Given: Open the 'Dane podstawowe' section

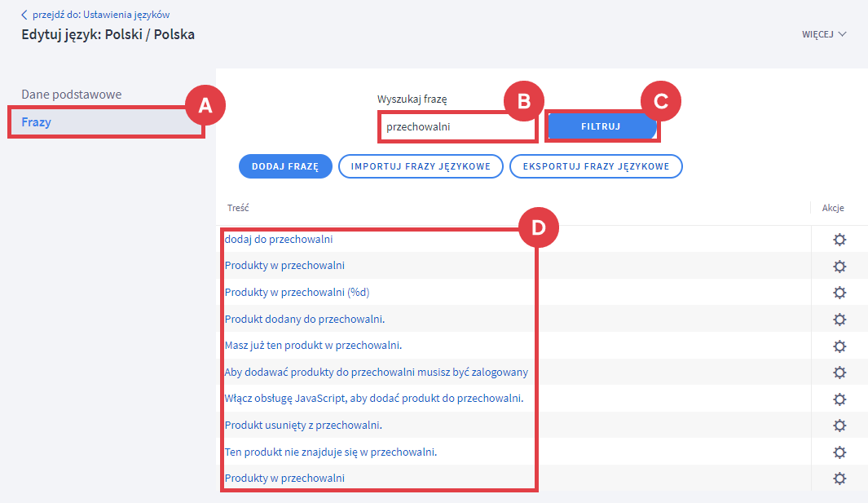Looking at the screenshot, I should pyautogui.click(x=72, y=95).
